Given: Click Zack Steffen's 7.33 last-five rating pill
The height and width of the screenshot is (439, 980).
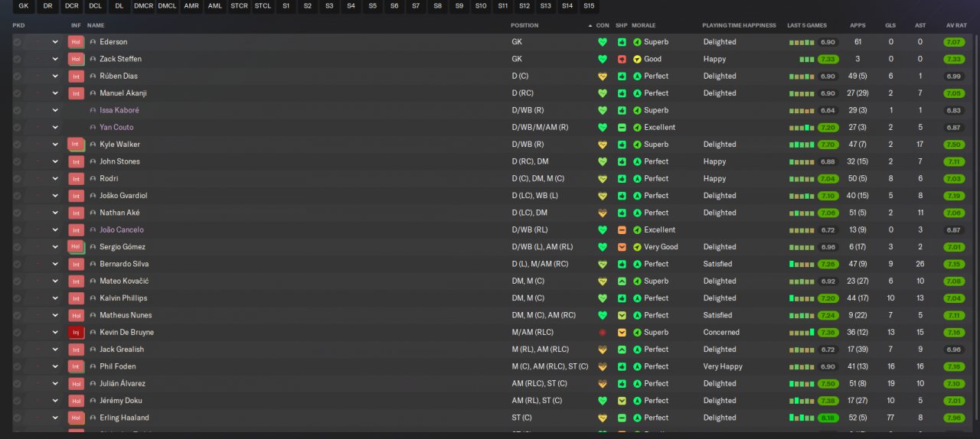Looking at the screenshot, I should point(827,59).
